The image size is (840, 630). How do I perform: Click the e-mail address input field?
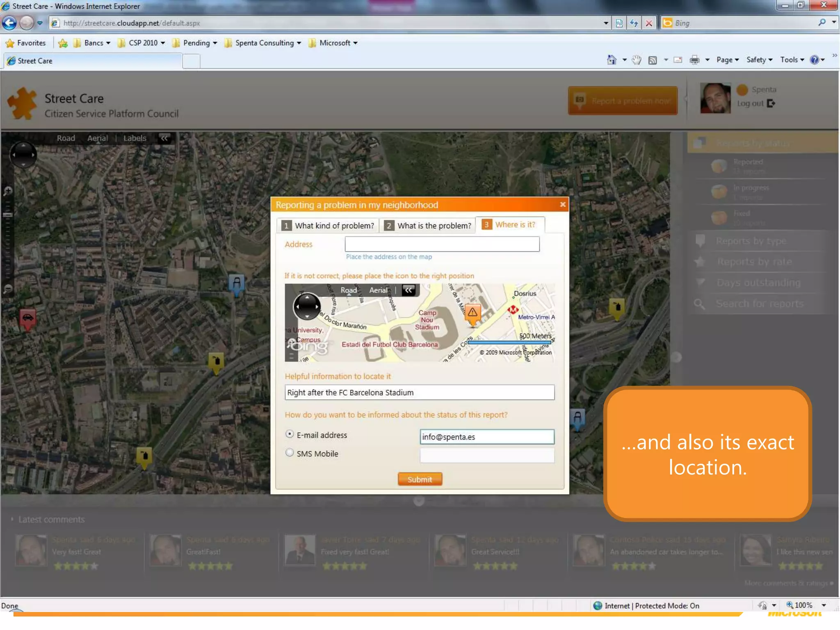click(x=487, y=437)
